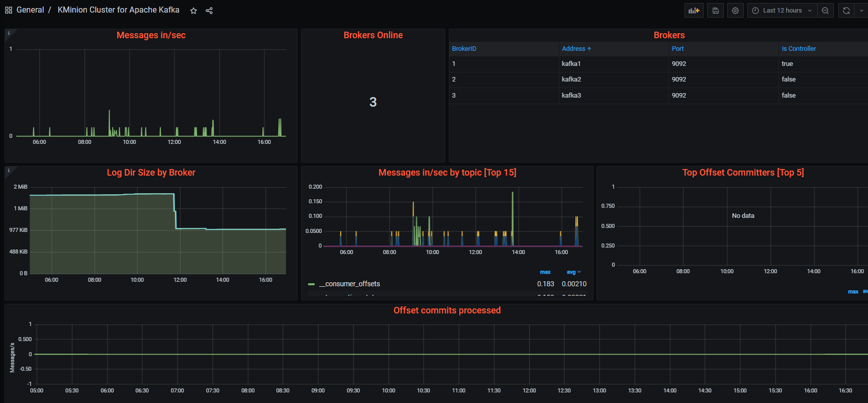Click the Add panel icon
The height and width of the screenshot is (403, 868).
pos(694,11)
